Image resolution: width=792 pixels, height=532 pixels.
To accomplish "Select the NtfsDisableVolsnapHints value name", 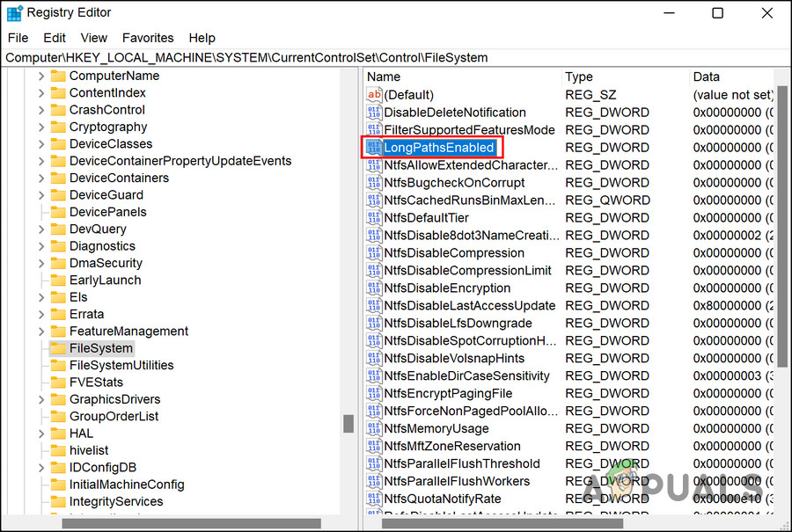I will tap(454, 359).
